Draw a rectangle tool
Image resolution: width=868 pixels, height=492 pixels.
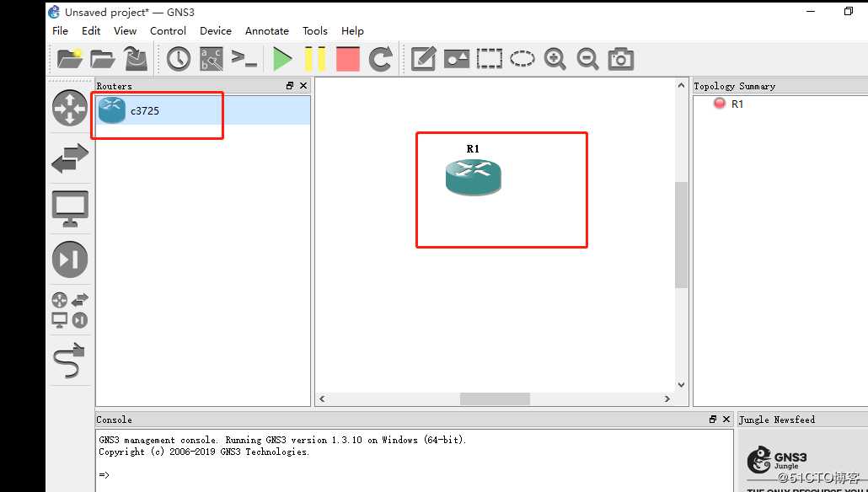pos(490,59)
